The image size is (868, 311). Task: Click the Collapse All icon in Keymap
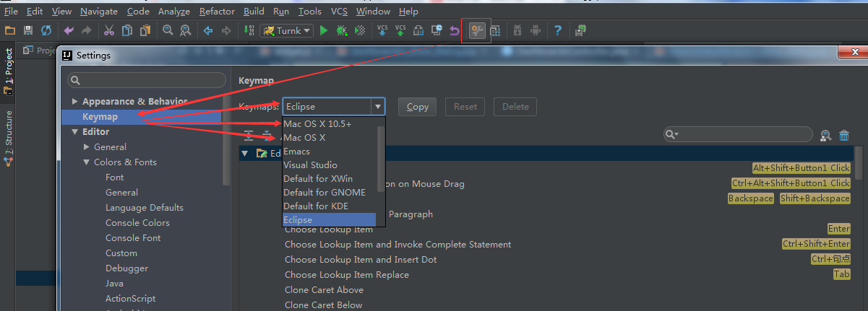pos(267,135)
